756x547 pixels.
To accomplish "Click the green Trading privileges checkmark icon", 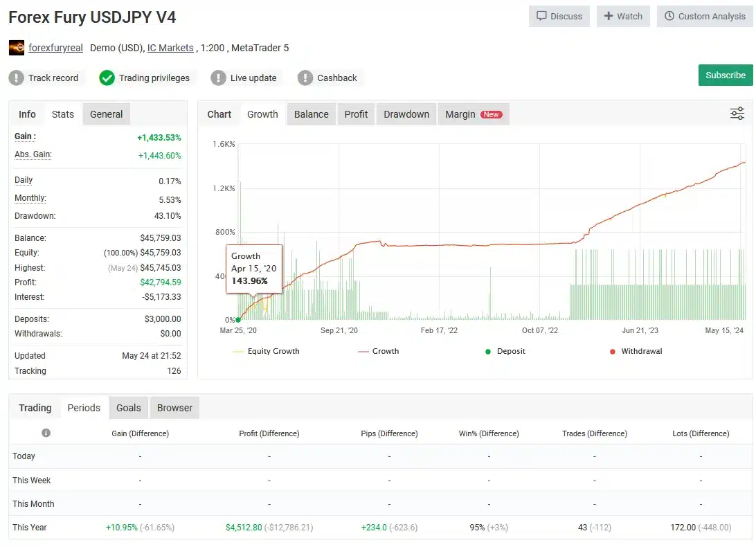I will pyautogui.click(x=107, y=78).
